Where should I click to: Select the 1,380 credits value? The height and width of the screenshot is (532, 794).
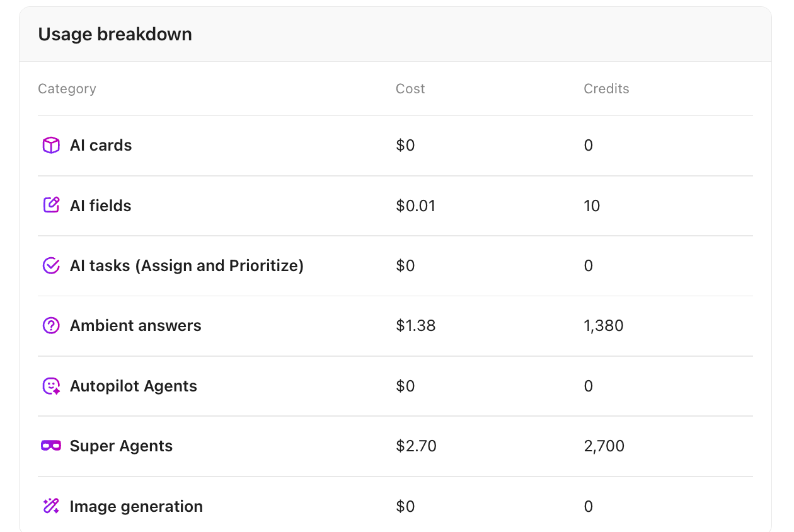point(603,325)
